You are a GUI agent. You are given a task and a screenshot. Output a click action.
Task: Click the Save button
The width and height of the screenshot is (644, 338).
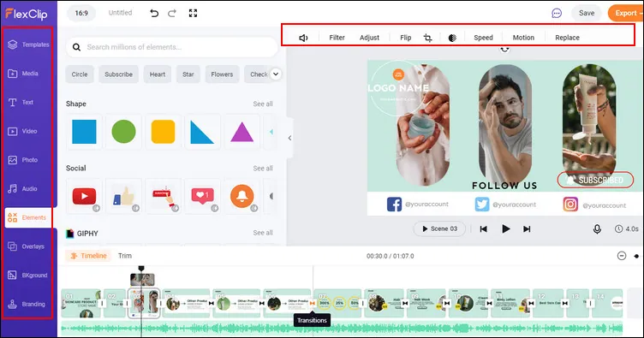587,13
